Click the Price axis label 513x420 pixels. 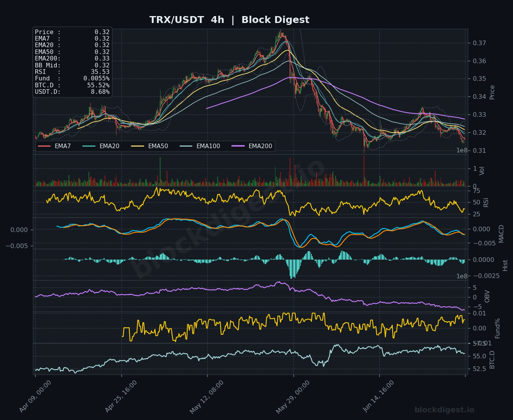[x=492, y=92]
